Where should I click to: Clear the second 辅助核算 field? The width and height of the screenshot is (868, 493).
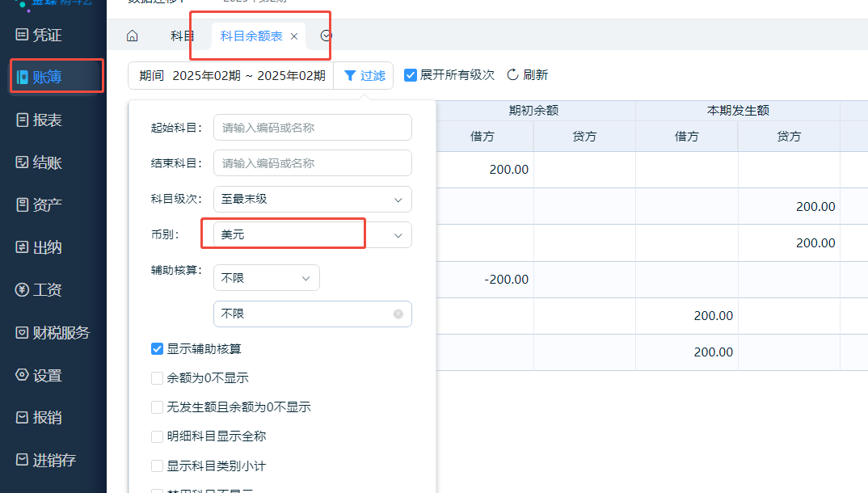point(398,314)
